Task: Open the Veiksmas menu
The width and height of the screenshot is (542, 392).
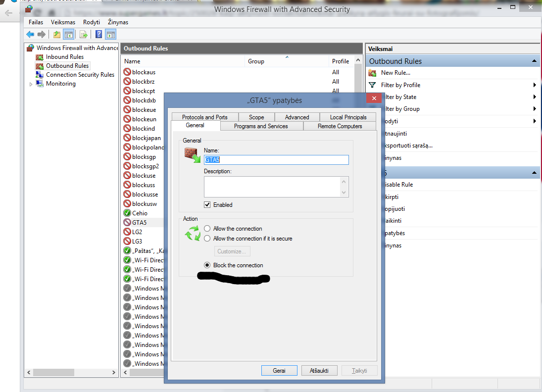Action: pos(63,22)
